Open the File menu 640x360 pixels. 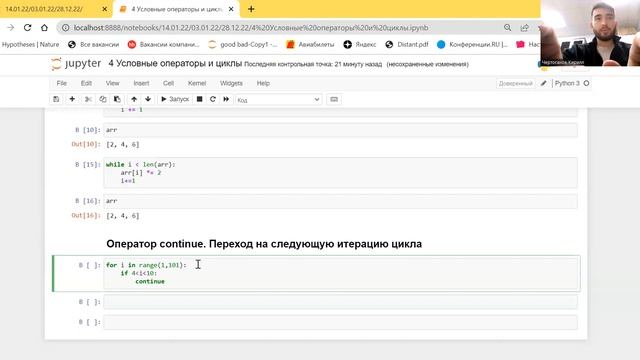click(62, 83)
